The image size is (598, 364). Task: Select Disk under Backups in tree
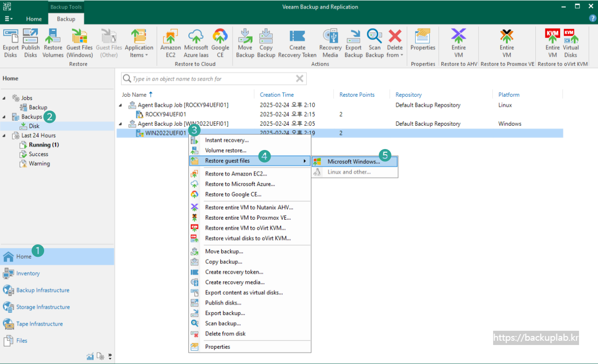pos(29,126)
